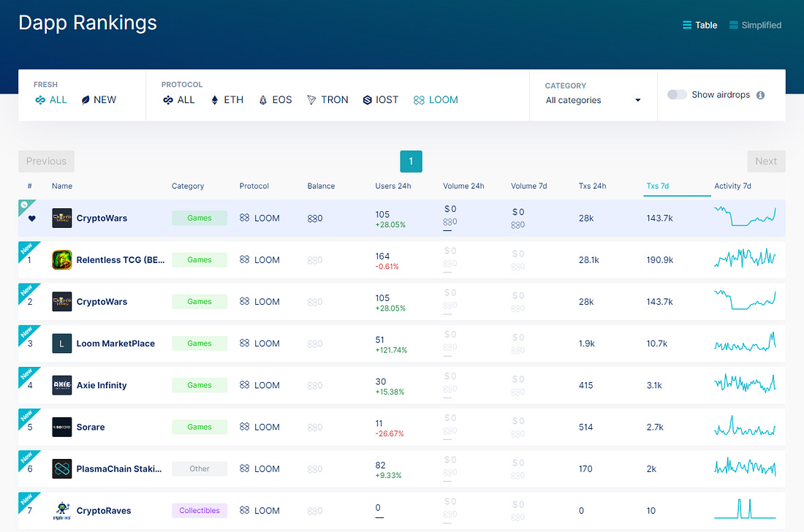Click the Games tag in Relentless TCG row
Screen dimensions: 804x532
[200, 260]
